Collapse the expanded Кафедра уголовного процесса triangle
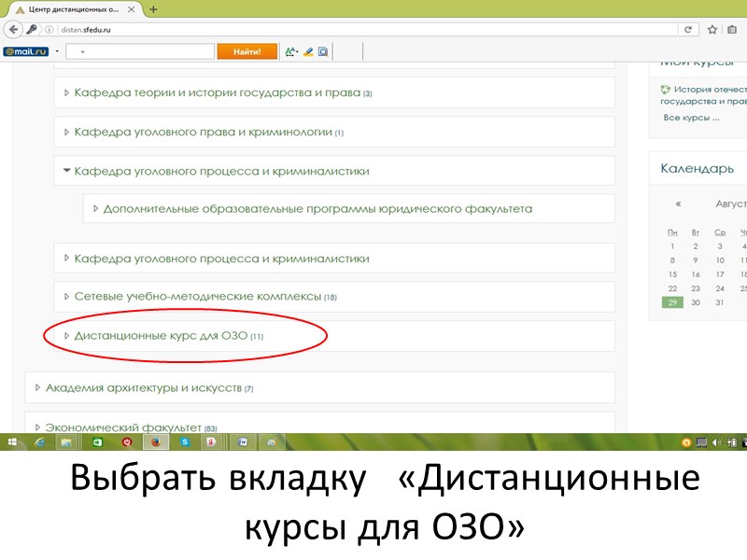Image resolution: width=747 pixels, height=560 pixels. pos(66,170)
